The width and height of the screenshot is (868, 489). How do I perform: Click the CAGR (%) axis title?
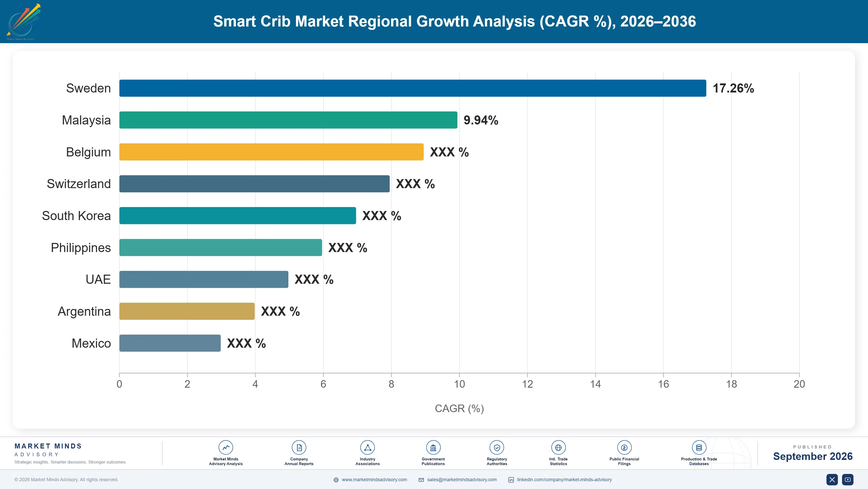tap(459, 408)
